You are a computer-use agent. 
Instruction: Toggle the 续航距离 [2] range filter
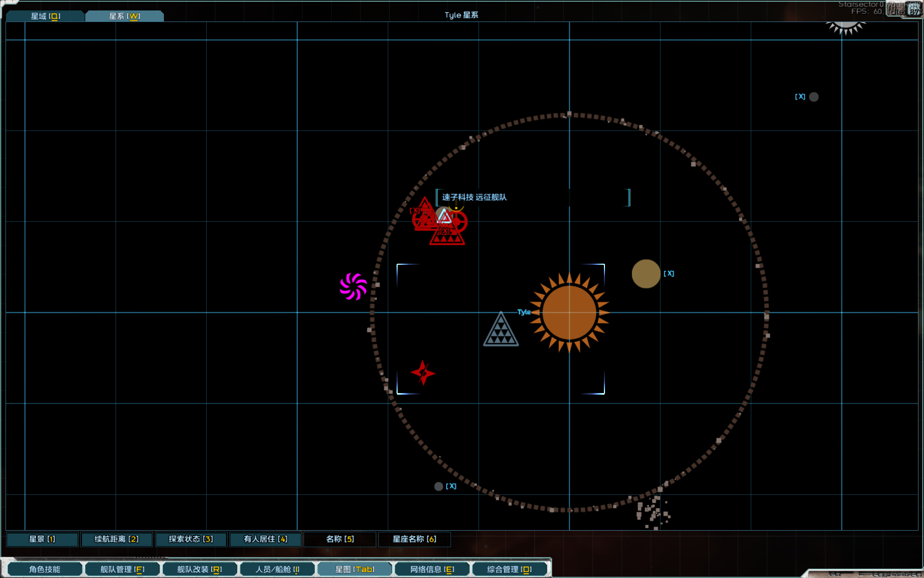[x=117, y=539]
